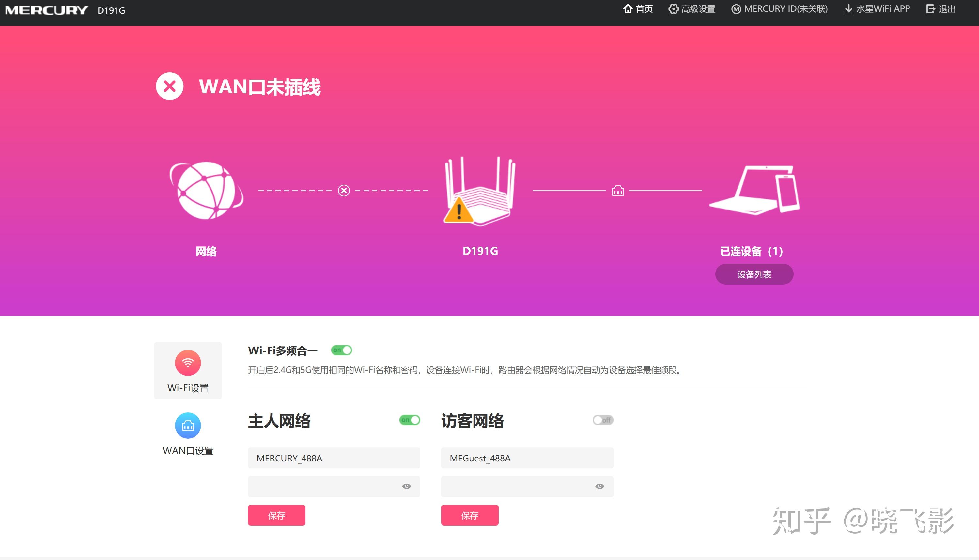The height and width of the screenshot is (560, 979).
Task: Click the MERCURY logo in header
Action: click(47, 10)
